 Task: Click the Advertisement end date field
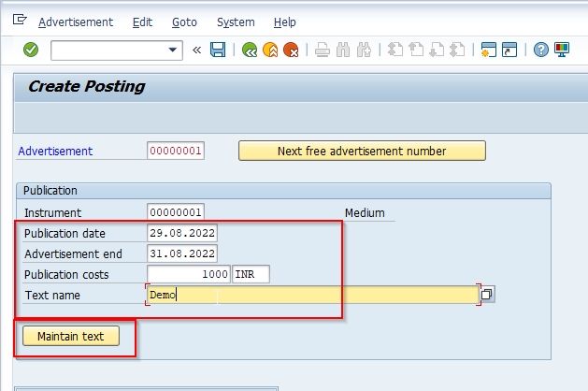182,253
